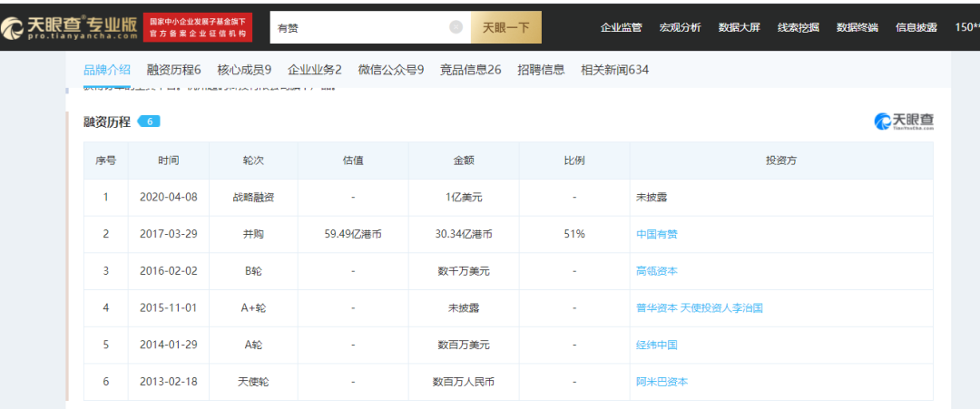Click the 融资历程 count badge showing 6

coord(148,122)
